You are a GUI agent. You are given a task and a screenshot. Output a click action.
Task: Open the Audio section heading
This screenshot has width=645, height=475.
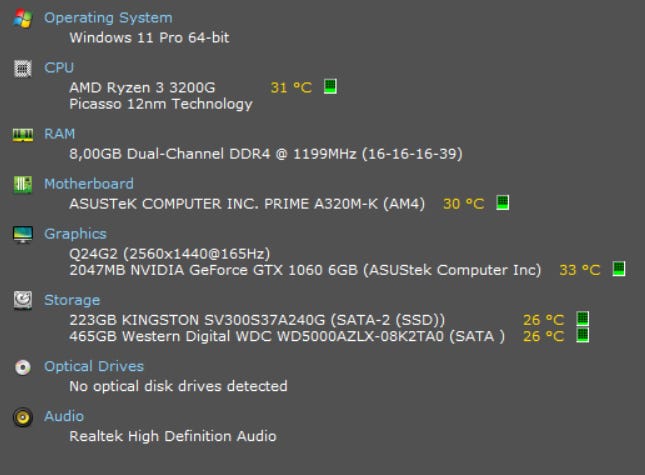64,416
